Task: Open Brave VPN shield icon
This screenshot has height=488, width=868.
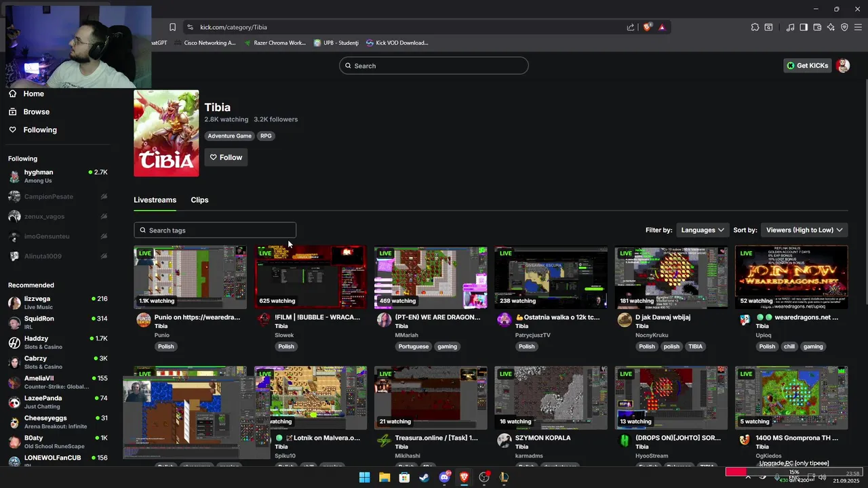Action: coord(844,27)
